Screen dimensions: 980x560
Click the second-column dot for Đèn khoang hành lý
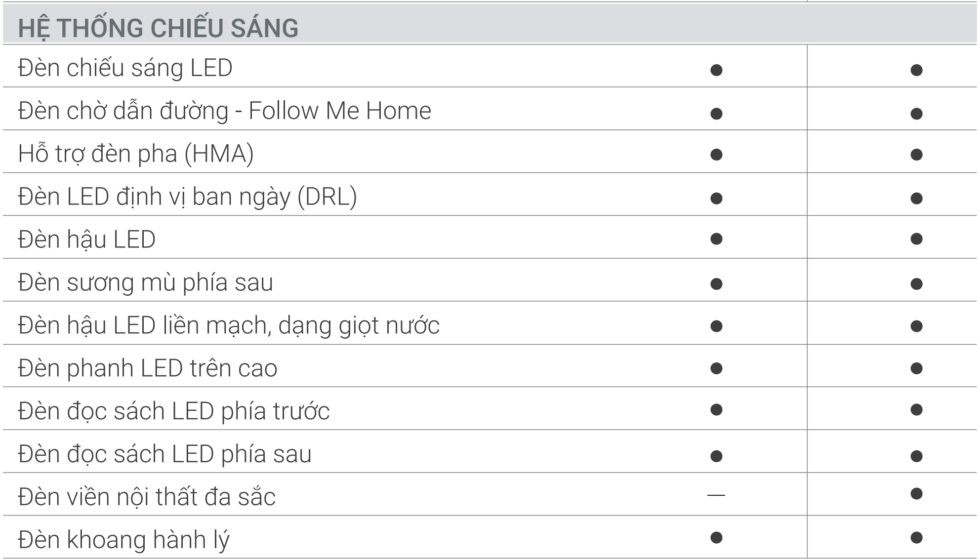916,537
